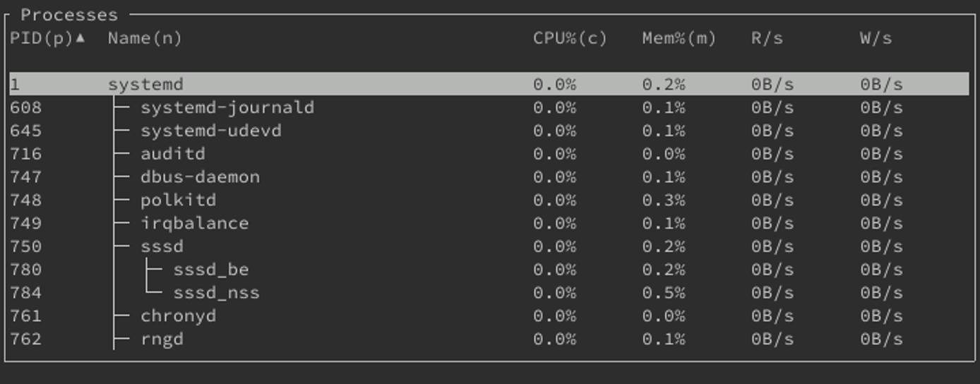This screenshot has width=980, height=384.
Task: Click the Processes panel title
Action: (x=68, y=15)
